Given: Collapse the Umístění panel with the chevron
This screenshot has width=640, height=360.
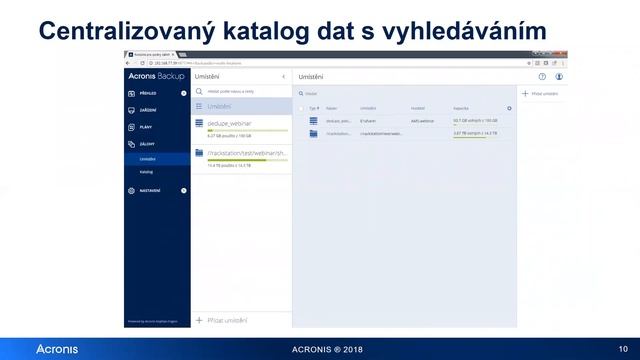Looking at the screenshot, I should tap(284, 77).
